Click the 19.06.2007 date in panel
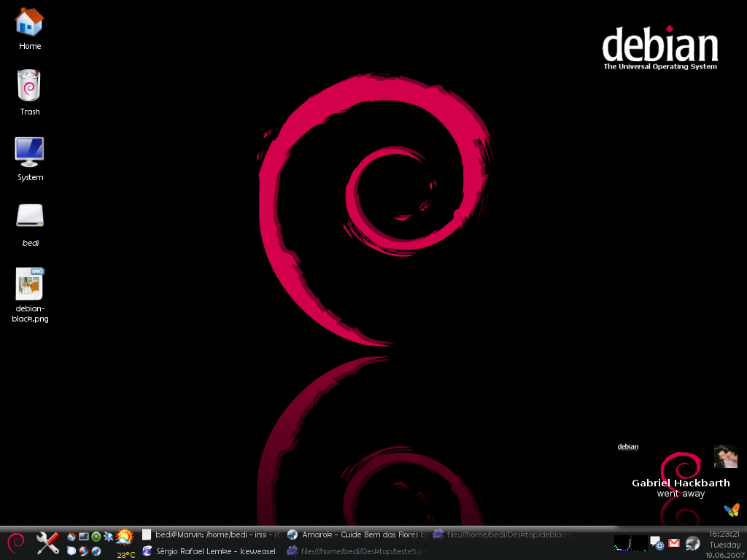This screenshot has width=747, height=560. click(x=726, y=555)
